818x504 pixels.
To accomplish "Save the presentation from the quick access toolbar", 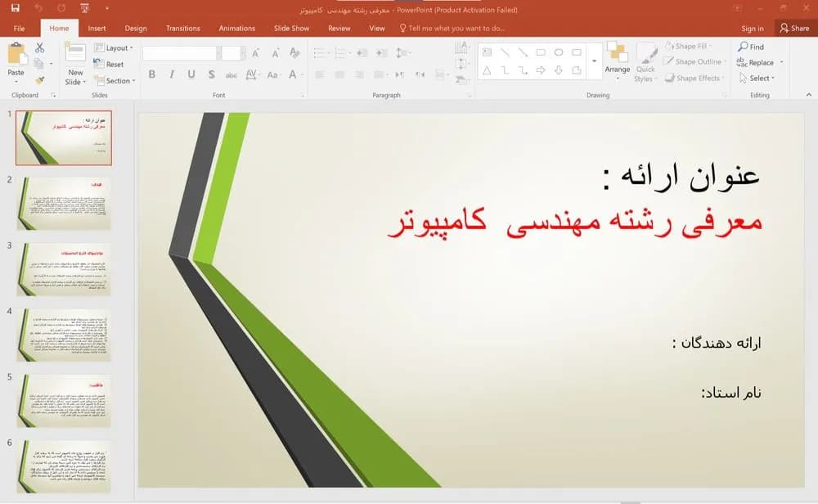I will tap(15, 8).
